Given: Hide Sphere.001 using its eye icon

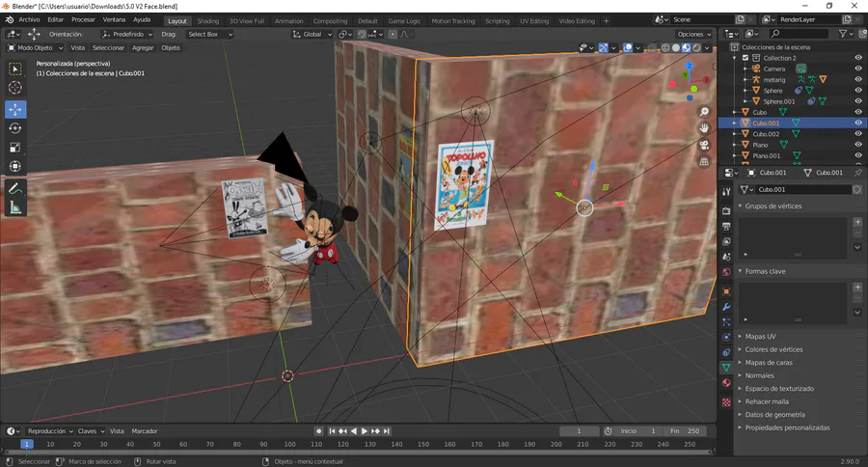Looking at the screenshot, I should [x=858, y=101].
